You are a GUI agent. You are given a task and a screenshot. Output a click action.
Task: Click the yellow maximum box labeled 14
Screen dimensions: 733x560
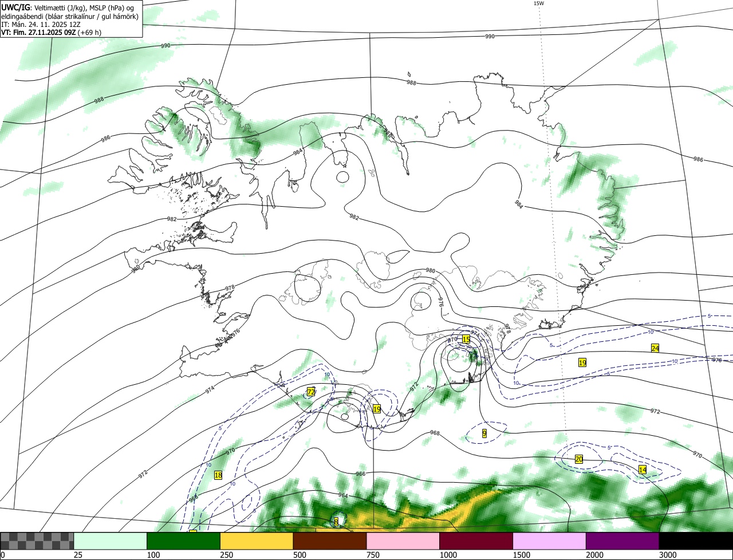pyautogui.click(x=643, y=470)
